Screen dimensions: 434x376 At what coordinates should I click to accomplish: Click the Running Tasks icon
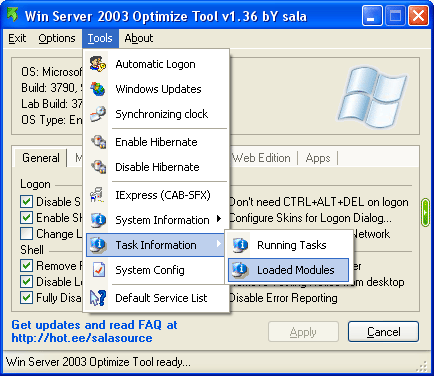pyautogui.click(x=240, y=245)
